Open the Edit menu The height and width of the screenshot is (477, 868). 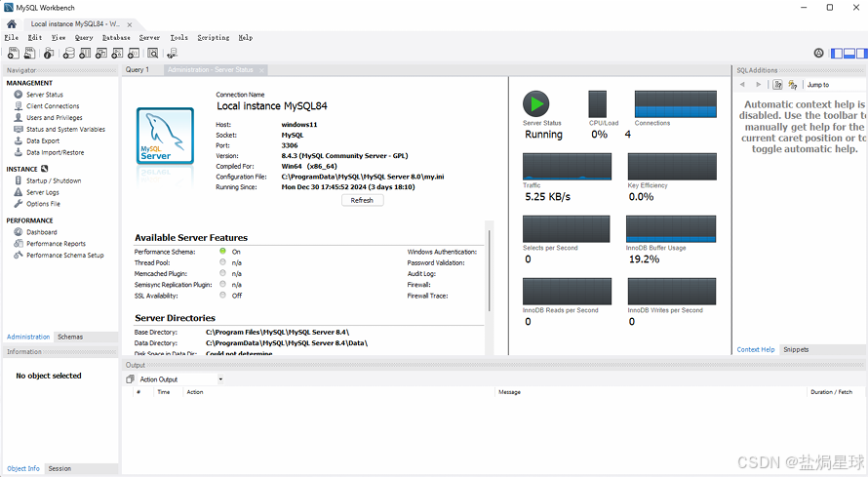(35, 38)
